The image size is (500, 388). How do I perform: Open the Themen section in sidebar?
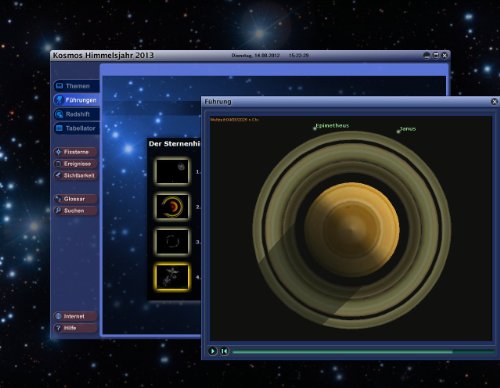tap(77, 86)
